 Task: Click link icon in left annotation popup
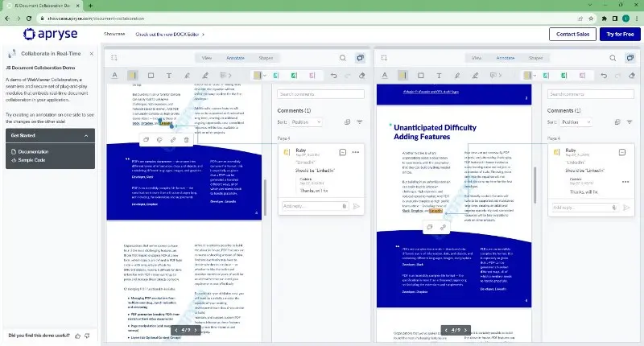(173, 139)
